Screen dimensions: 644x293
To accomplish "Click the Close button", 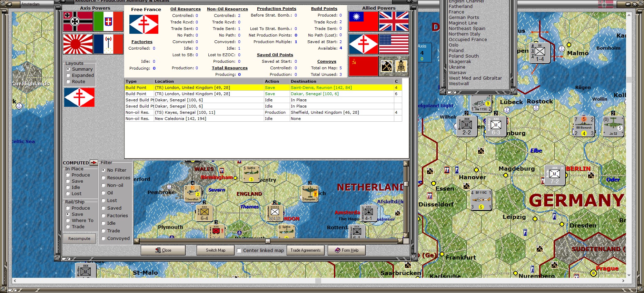I will 163,250.
